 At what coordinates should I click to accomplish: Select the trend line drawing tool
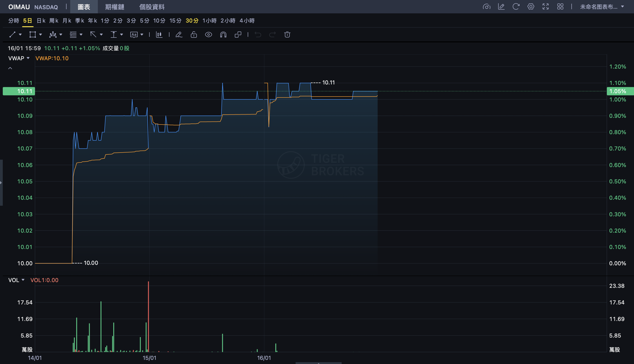(12, 35)
